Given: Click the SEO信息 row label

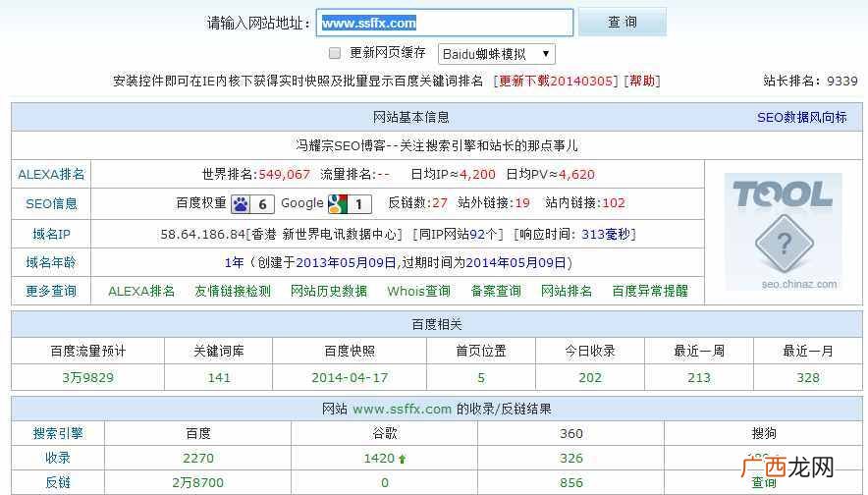Looking at the screenshot, I should point(51,203).
